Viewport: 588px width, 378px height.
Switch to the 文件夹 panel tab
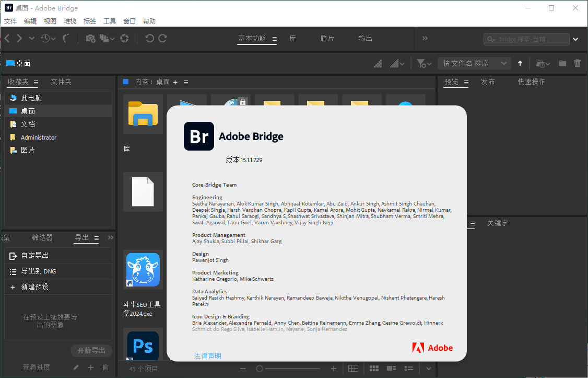[61, 82]
